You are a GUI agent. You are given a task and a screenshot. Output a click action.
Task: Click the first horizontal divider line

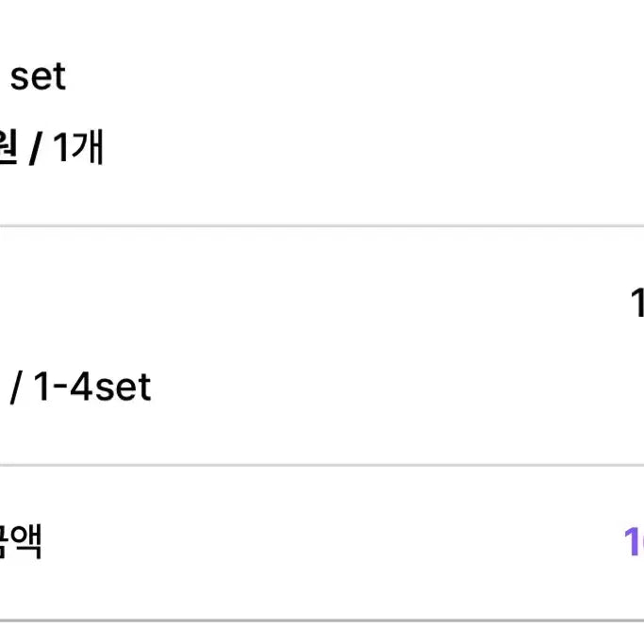pyautogui.click(x=322, y=225)
